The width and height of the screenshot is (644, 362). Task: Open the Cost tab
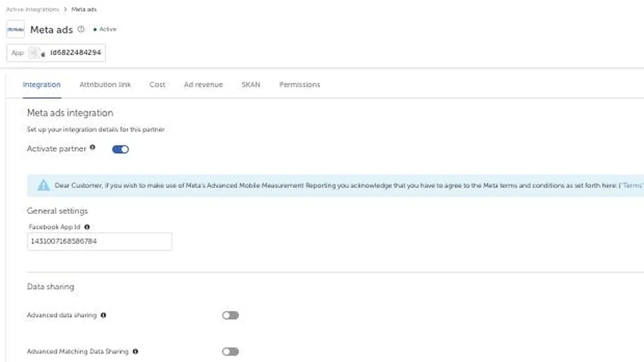tap(157, 84)
